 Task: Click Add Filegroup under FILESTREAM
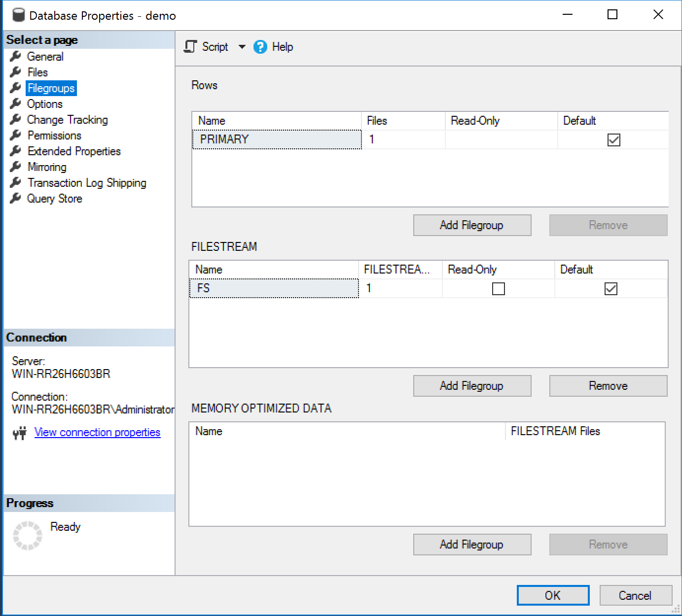pyautogui.click(x=472, y=386)
